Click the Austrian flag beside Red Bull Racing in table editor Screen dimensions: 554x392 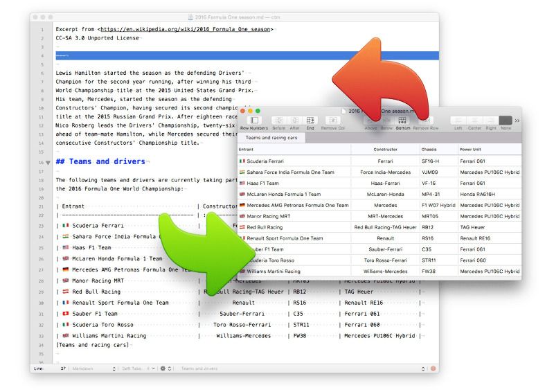pos(242,227)
